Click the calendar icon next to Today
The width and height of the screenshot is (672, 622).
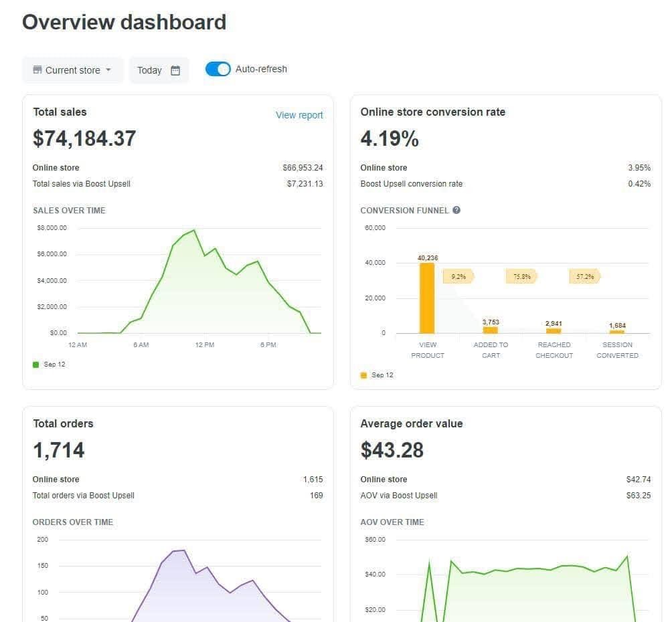(175, 70)
